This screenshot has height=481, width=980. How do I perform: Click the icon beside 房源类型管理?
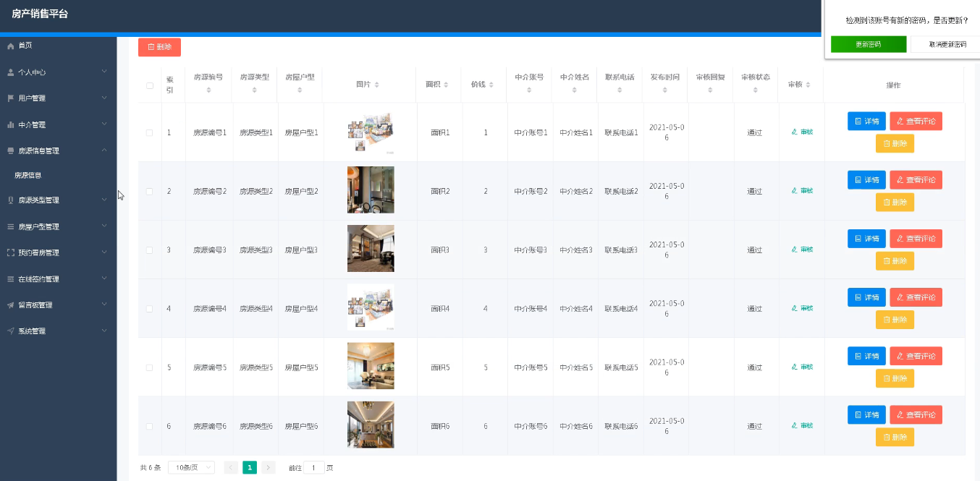pyautogui.click(x=11, y=200)
